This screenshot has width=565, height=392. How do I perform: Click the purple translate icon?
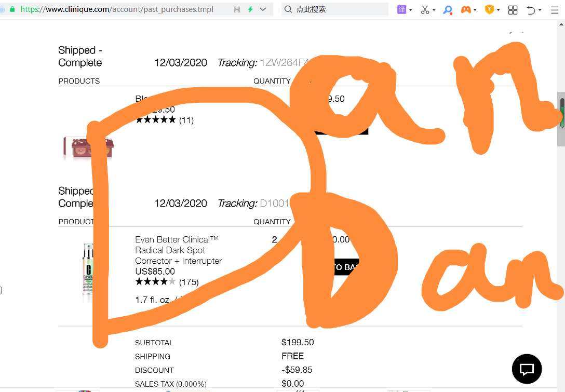coord(401,9)
